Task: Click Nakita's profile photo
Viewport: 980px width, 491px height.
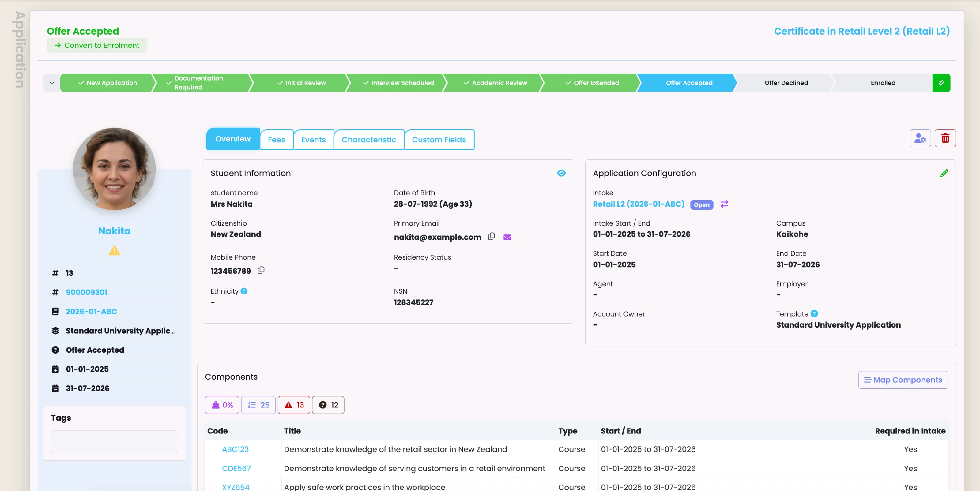Action: [114, 169]
